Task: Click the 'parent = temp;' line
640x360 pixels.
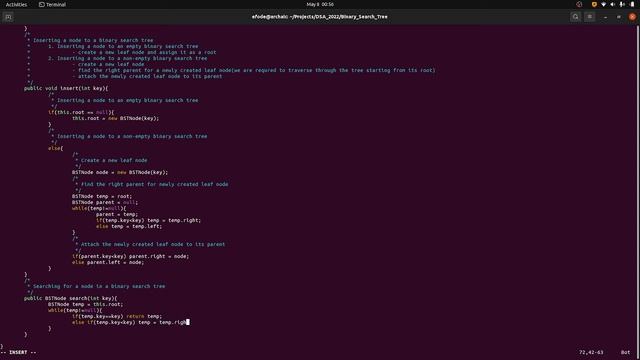Action: (117, 214)
